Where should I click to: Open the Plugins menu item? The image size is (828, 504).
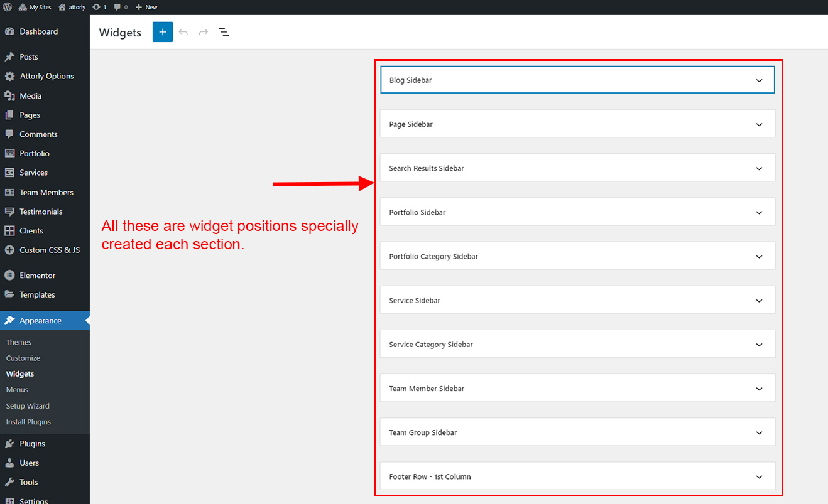point(32,444)
